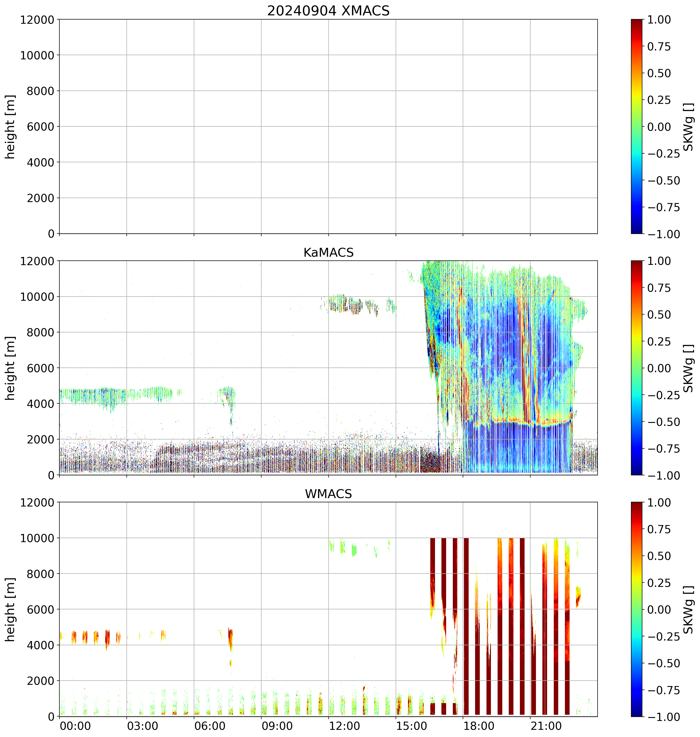Click the top XMACS SKWg colorbar

[x=637, y=126]
